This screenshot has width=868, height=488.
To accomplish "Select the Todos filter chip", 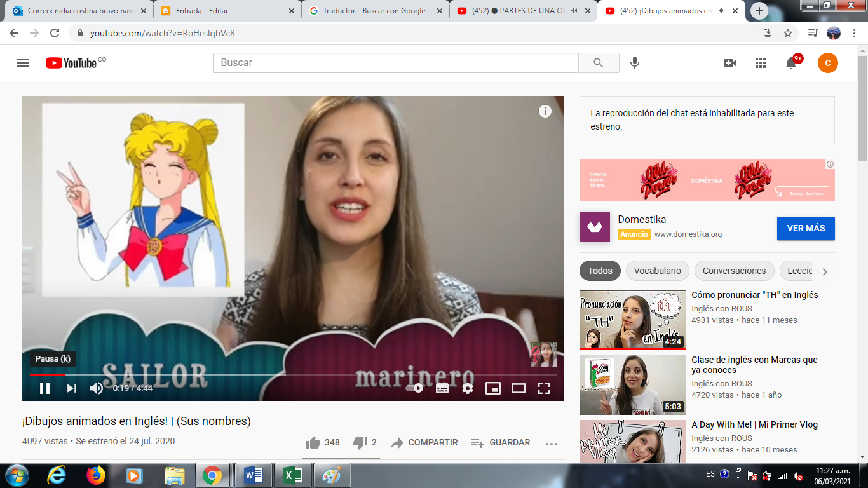I will (600, 271).
